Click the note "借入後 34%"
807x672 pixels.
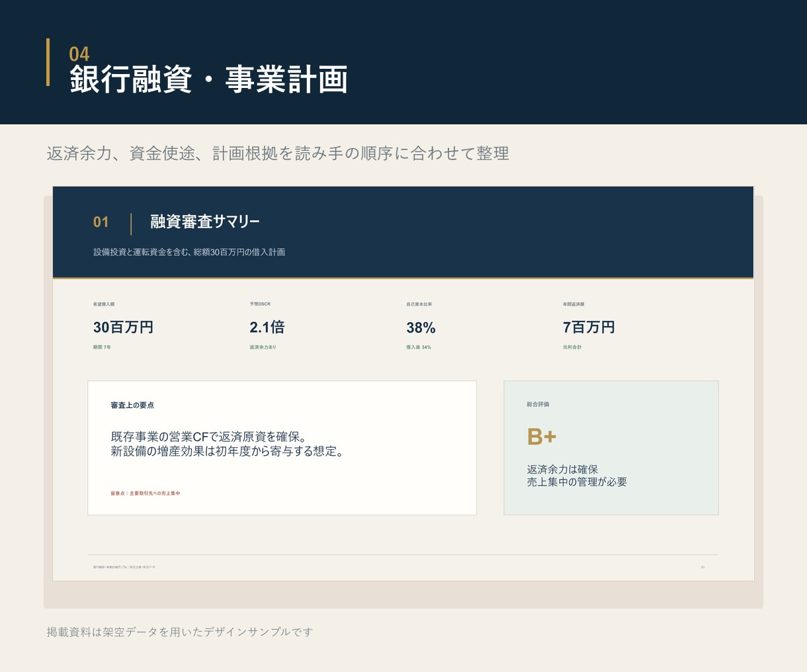[x=419, y=347]
